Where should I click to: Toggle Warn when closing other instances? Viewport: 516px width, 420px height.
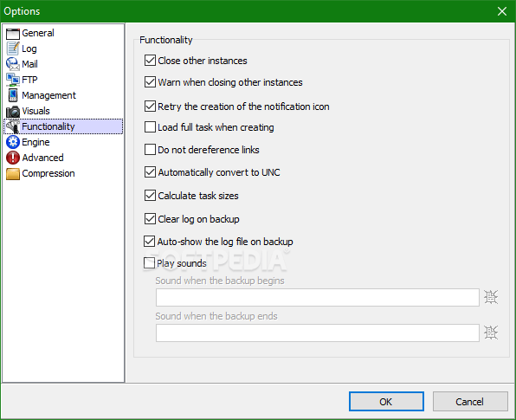point(150,82)
